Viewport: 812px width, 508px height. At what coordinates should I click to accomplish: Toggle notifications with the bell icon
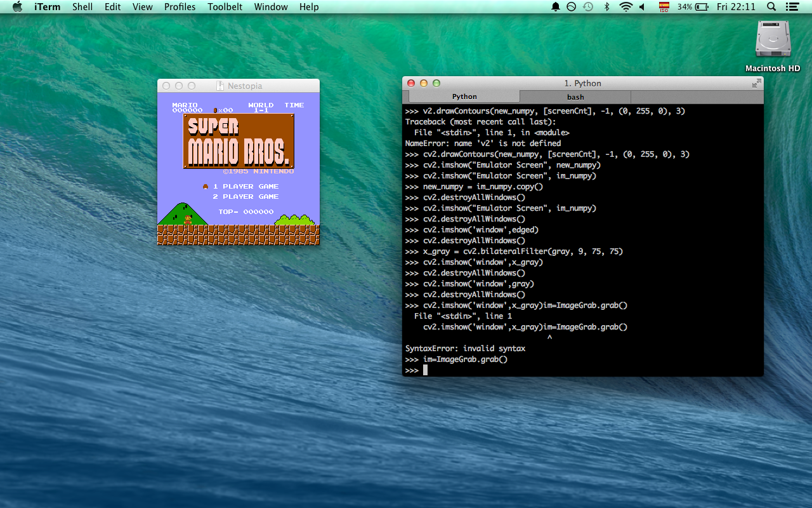click(x=555, y=7)
